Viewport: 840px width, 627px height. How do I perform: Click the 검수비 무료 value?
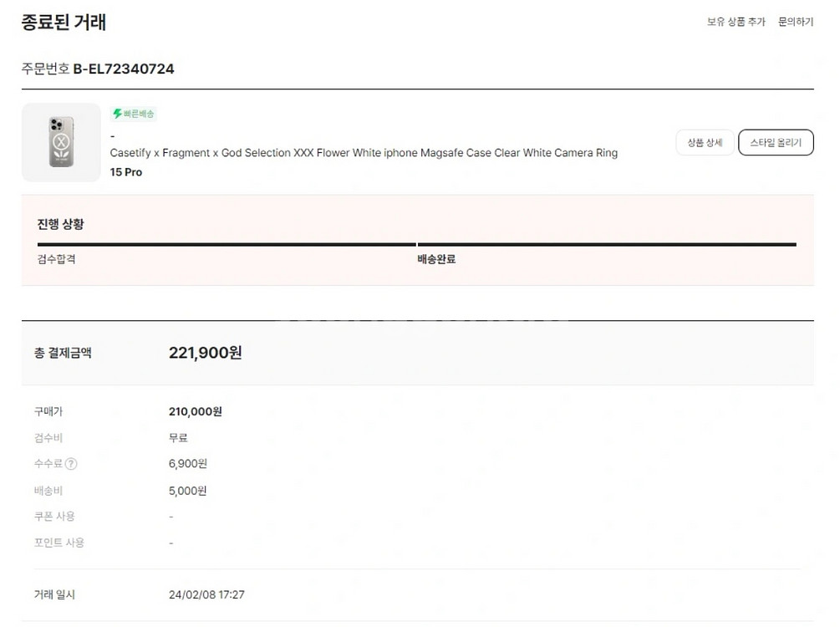pyautogui.click(x=178, y=438)
